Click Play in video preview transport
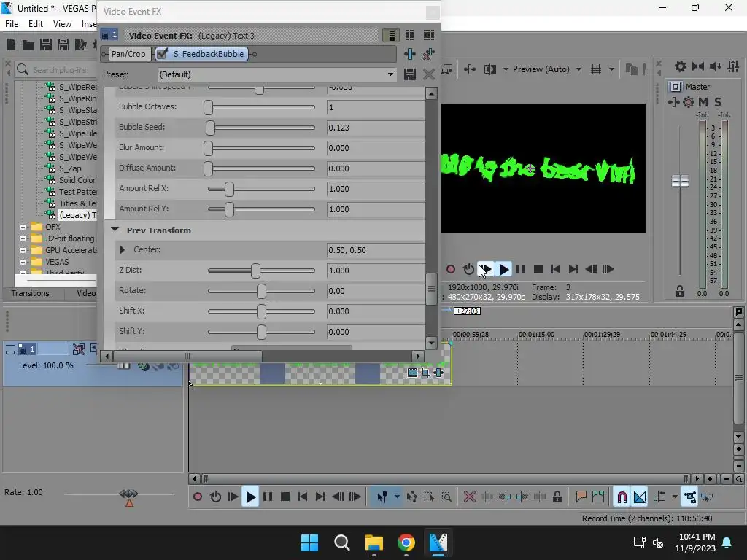 pyautogui.click(x=503, y=270)
